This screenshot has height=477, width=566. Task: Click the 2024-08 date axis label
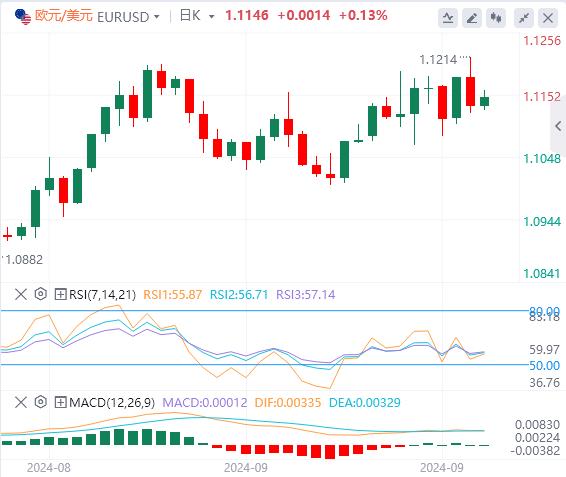tap(49, 468)
